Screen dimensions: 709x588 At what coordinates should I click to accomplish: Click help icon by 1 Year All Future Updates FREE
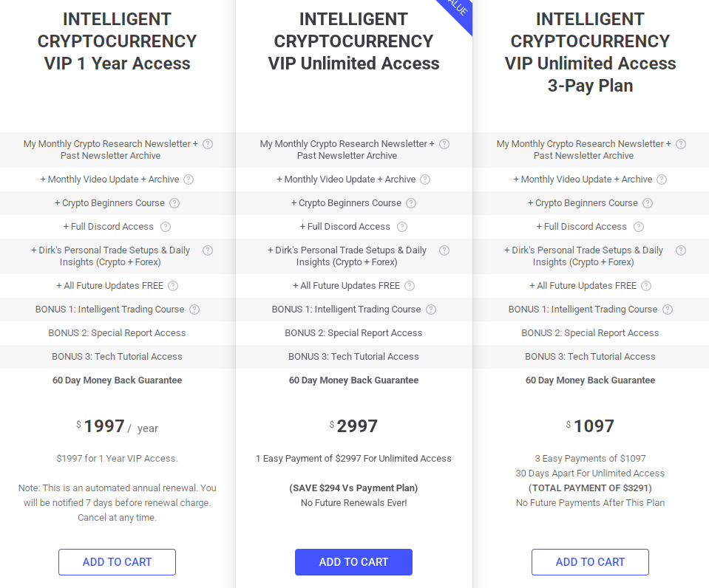[173, 286]
